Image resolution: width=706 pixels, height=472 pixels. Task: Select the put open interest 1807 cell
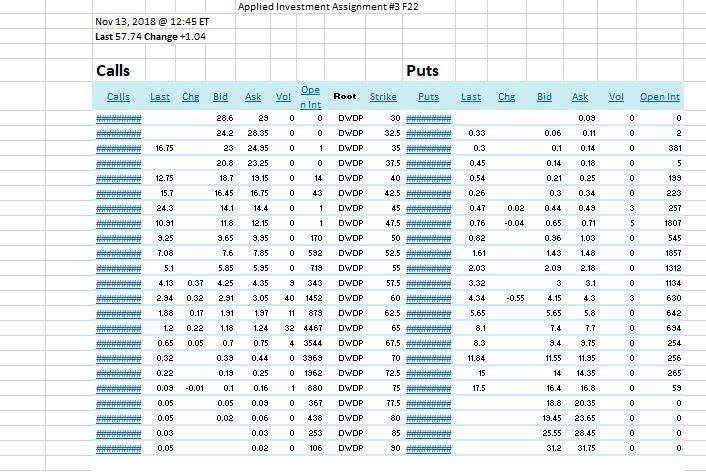(x=673, y=223)
